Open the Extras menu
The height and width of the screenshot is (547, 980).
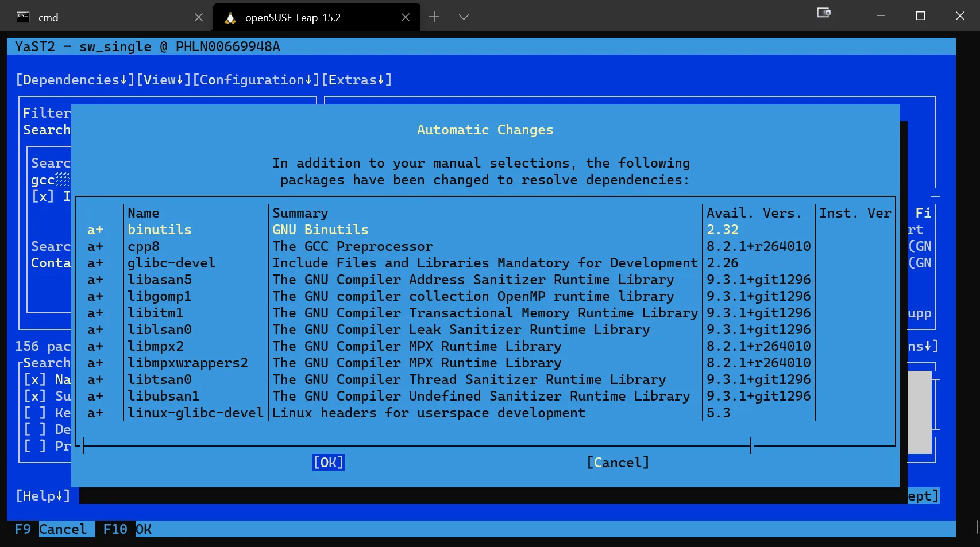(356, 80)
